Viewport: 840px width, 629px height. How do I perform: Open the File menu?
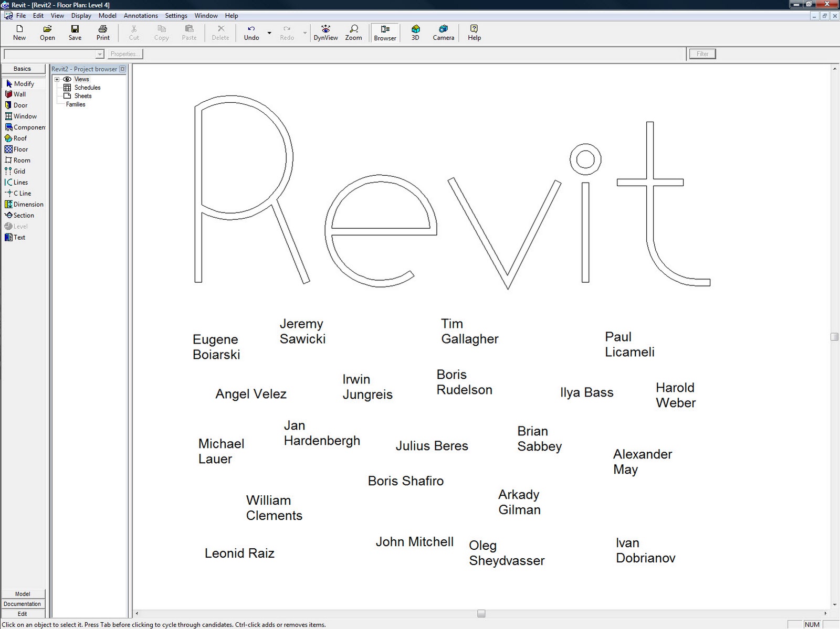click(x=21, y=16)
